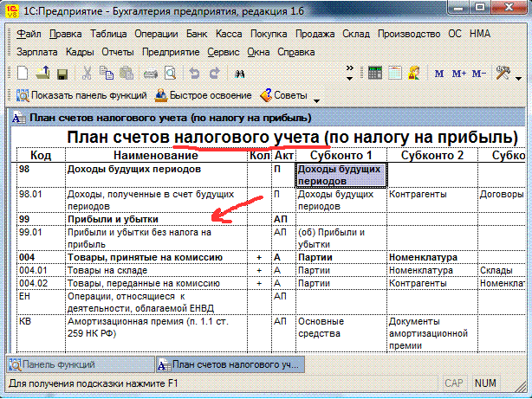
Task: Click the Undo arrow icon
Action: tap(194, 74)
